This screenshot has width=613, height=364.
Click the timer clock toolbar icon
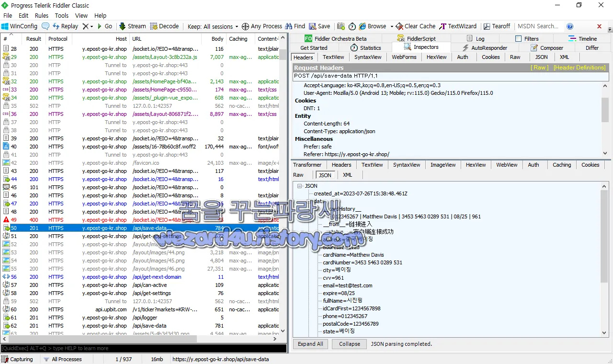[352, 26]
